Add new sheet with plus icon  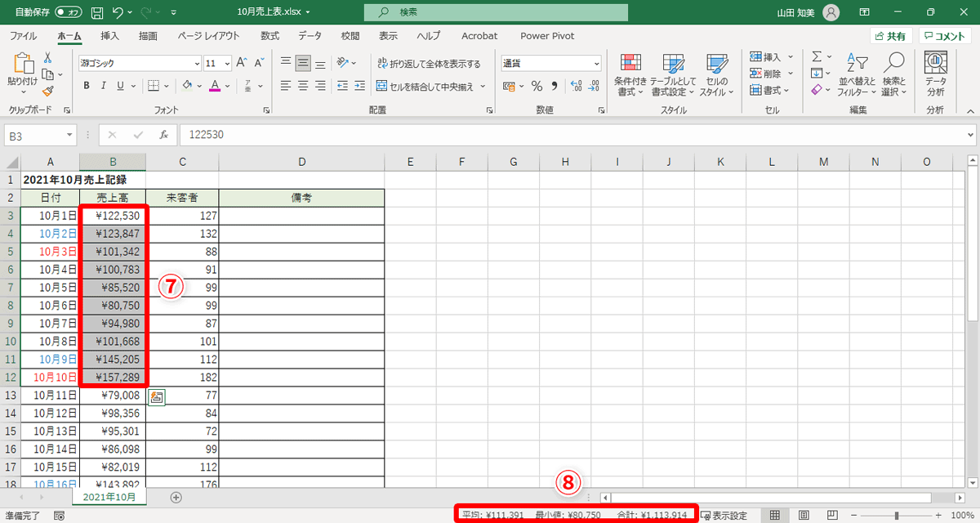point(176,497)
